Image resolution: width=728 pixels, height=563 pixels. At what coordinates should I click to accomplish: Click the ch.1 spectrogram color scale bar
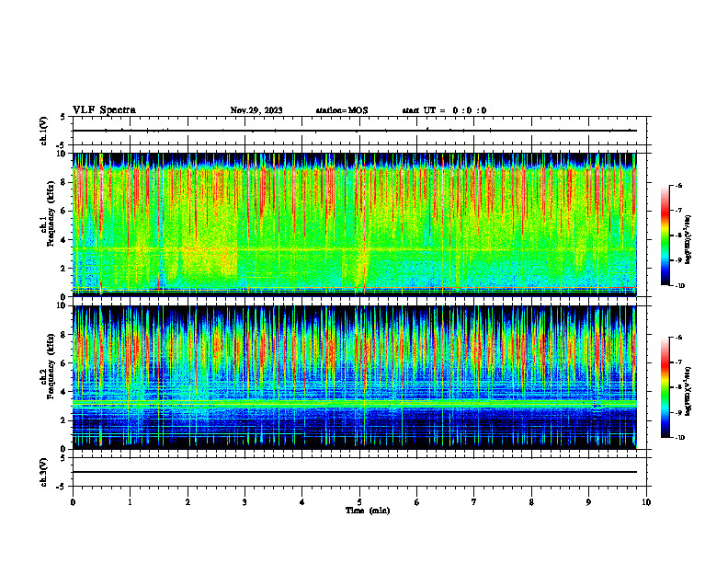pos(665,236)
